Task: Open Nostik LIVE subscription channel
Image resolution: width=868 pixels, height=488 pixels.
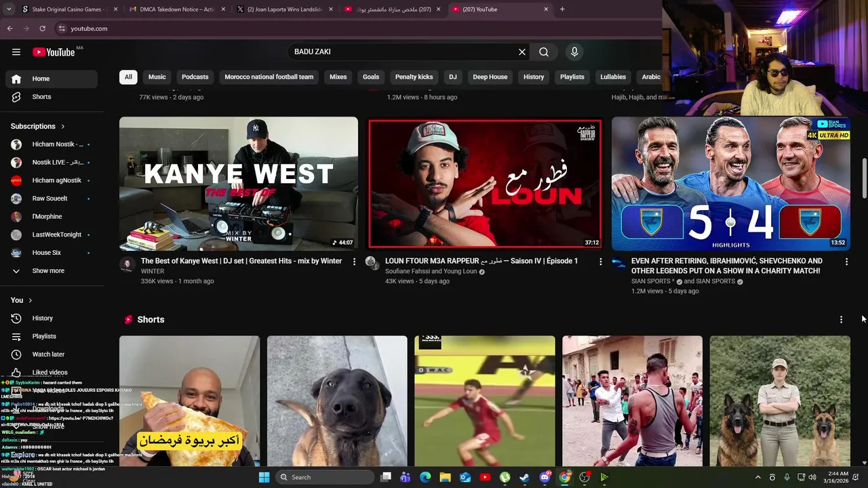Action: (52, 162)
